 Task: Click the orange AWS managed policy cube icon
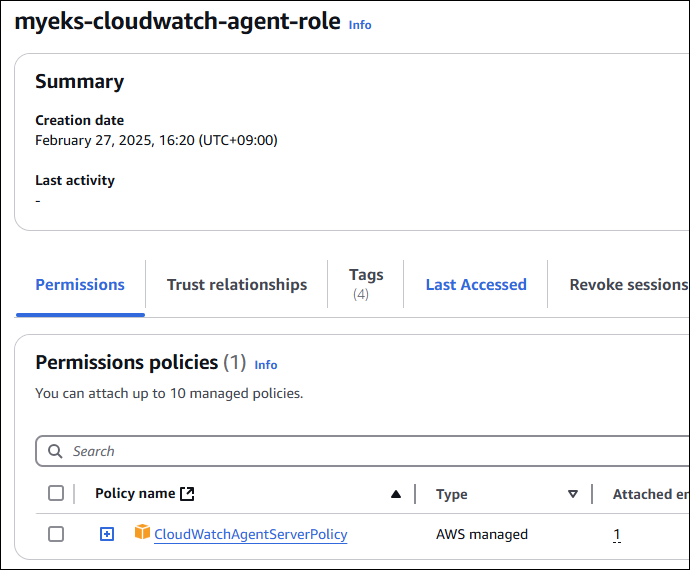[142, 533]
